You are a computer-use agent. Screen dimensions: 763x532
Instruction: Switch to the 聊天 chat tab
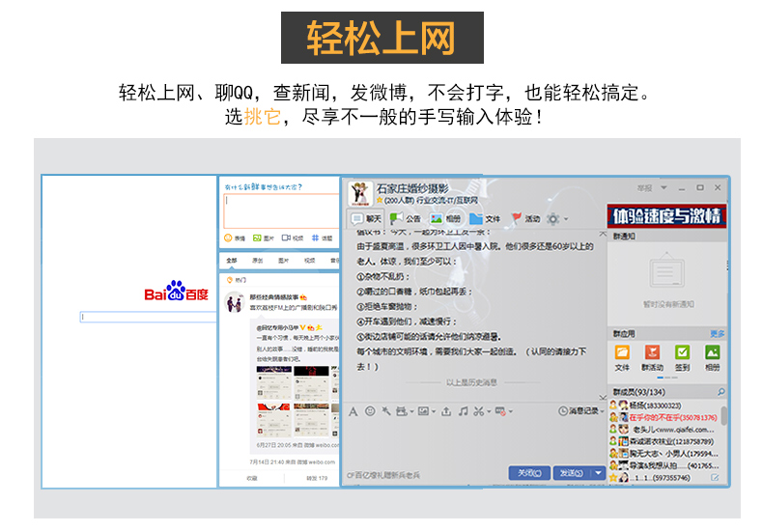(368, 218)
